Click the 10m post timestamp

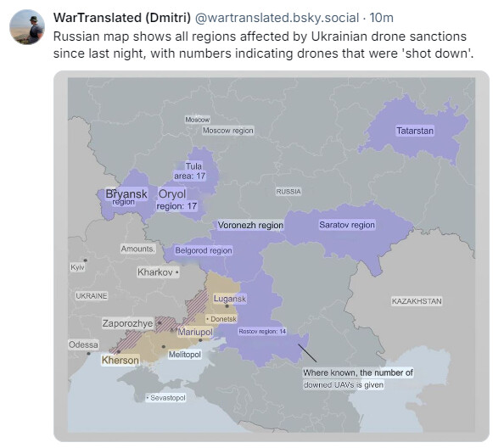381,18
